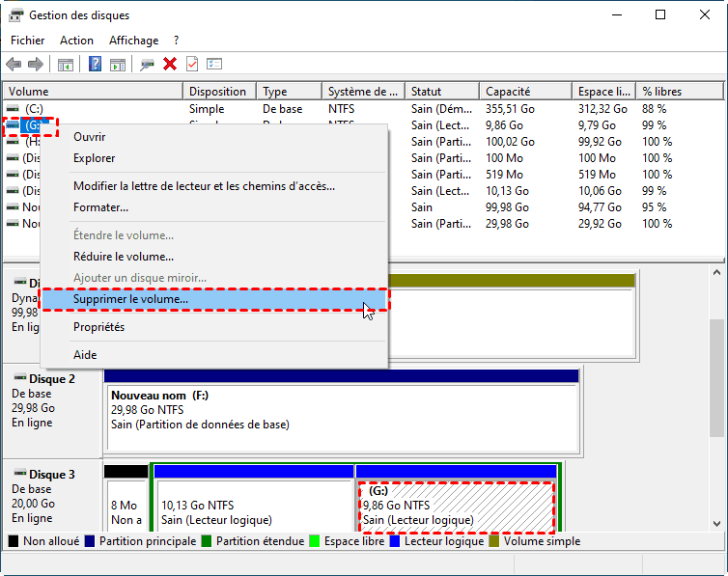Choose Explorer in the context menu
This screenshot has width=728, height=576.
pyautogui.click(x=213, y=158)
